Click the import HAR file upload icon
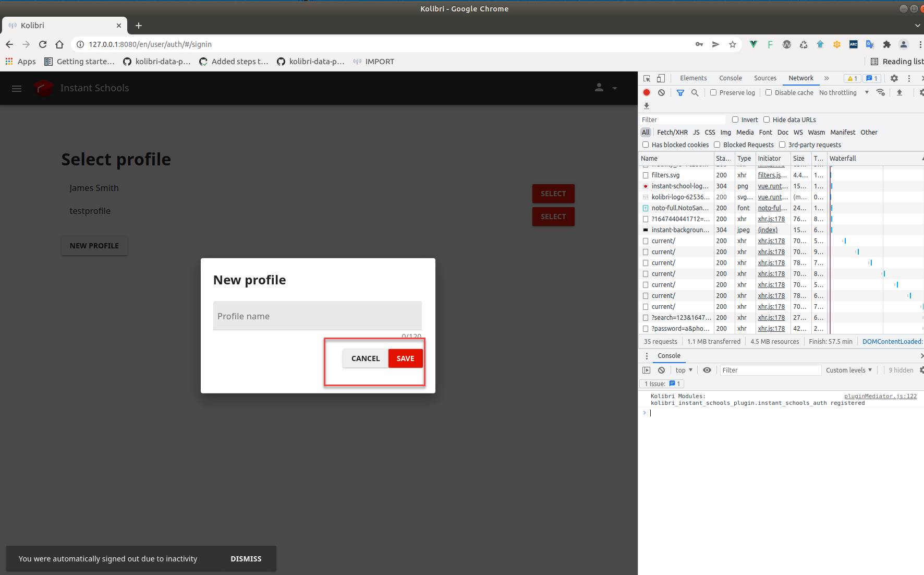This screenshot has width=924, height=575. tap(899, 92)
